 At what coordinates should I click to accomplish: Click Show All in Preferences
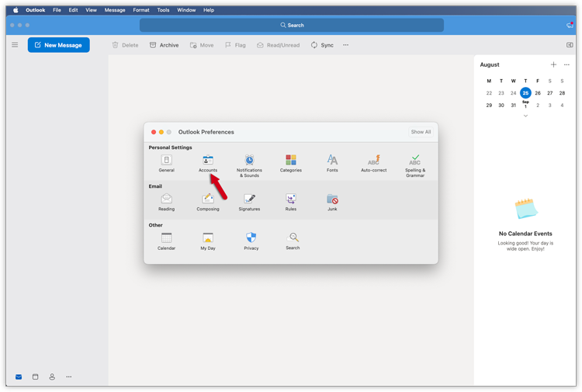421,132
